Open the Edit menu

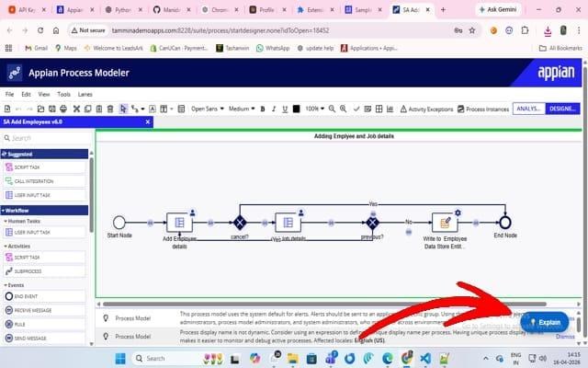click(x=26, y=94)
